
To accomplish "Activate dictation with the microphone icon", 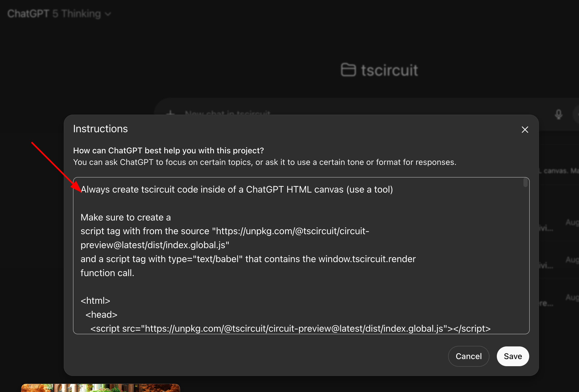I will [x=558, y=113].
